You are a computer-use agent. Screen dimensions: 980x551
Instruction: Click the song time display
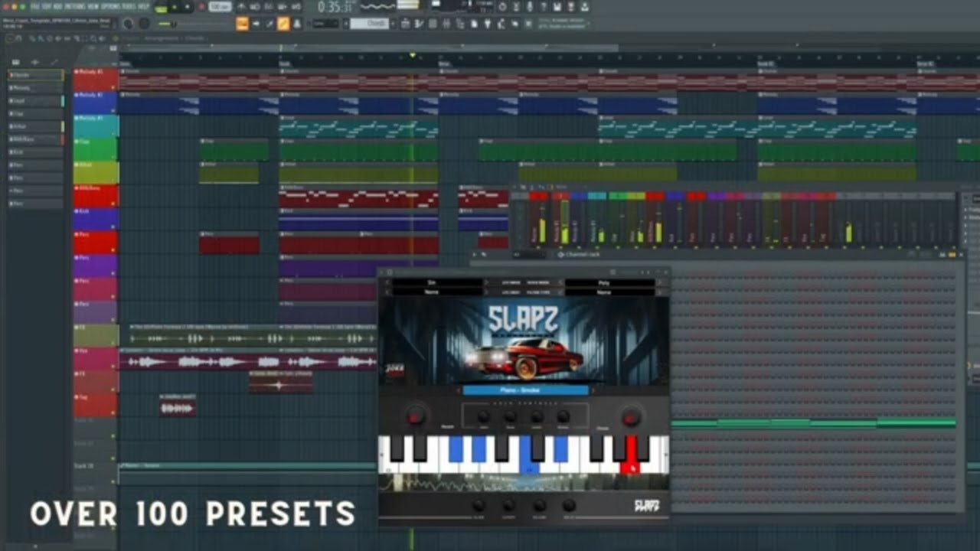[x=335, y=7]
